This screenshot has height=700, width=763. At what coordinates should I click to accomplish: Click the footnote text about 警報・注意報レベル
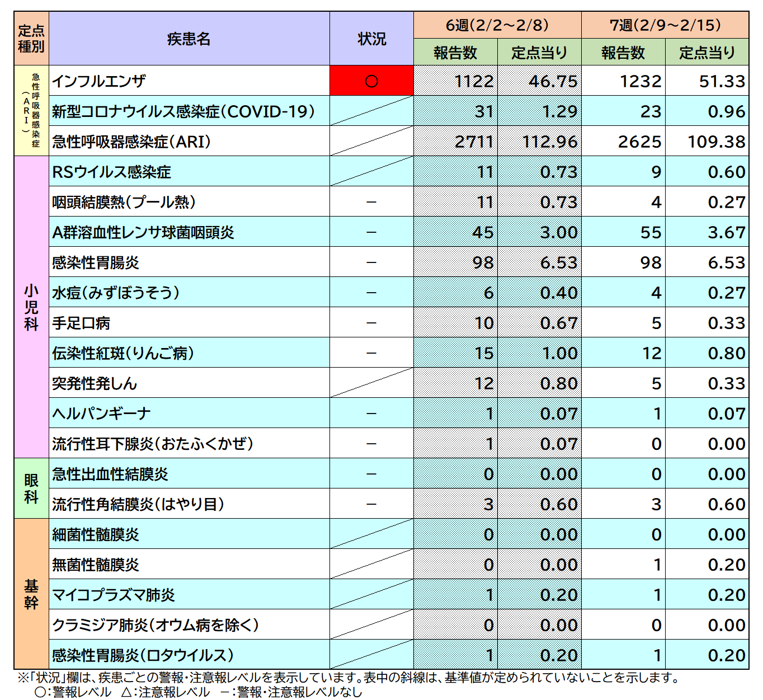click(x=347, y=679)
